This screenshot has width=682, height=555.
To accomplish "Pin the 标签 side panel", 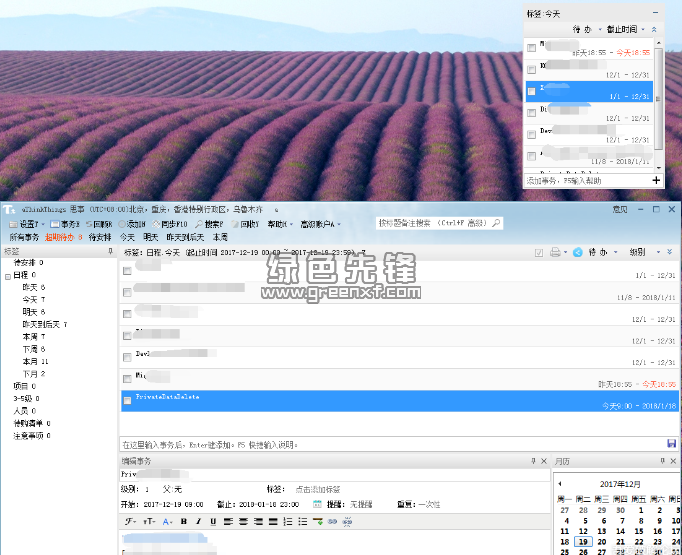I will click(110, 251).
